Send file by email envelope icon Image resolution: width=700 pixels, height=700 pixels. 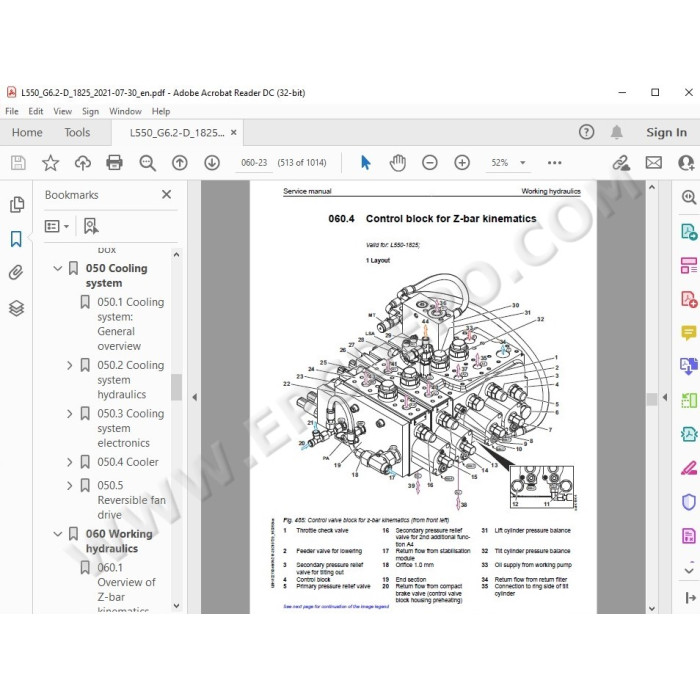tap(654, 162)
